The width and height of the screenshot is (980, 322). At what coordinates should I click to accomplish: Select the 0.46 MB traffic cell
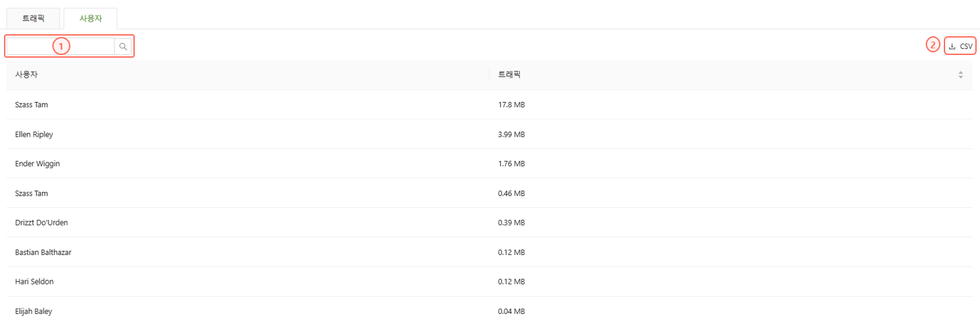pos(511,193)
